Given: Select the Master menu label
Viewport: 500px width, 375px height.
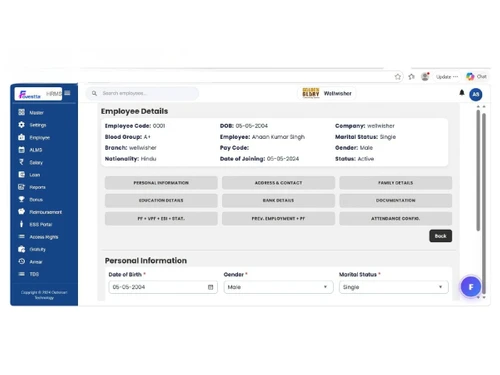Looking at the screenshot, I should pyautogui.click(x=36, y=113).
